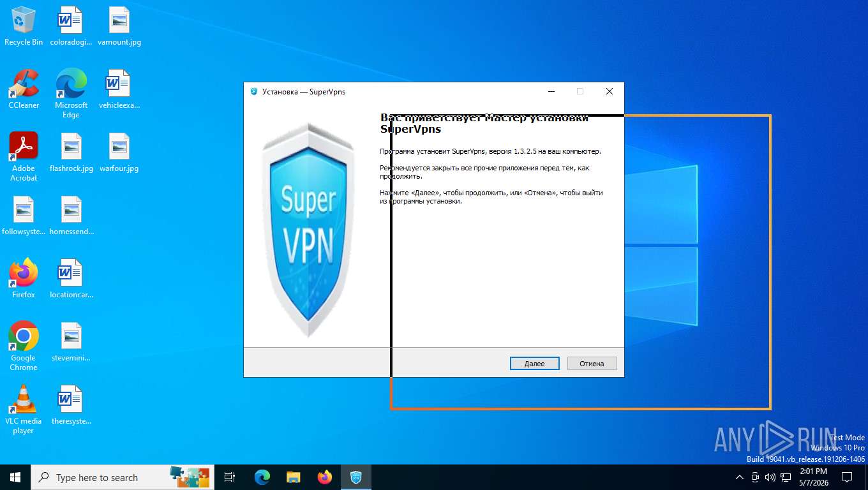Click the SuperVpns installer taskbar button
The image size is (868, 490).
click(x=356, y=477)
